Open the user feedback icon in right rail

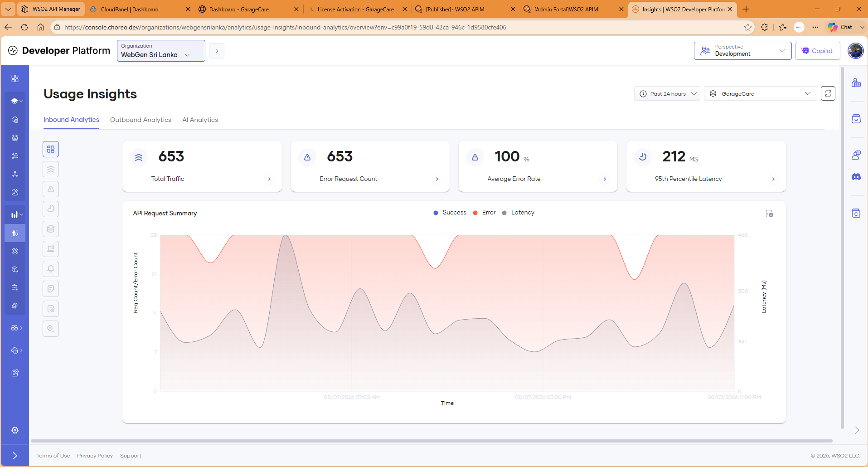click(x=856, y=155)
